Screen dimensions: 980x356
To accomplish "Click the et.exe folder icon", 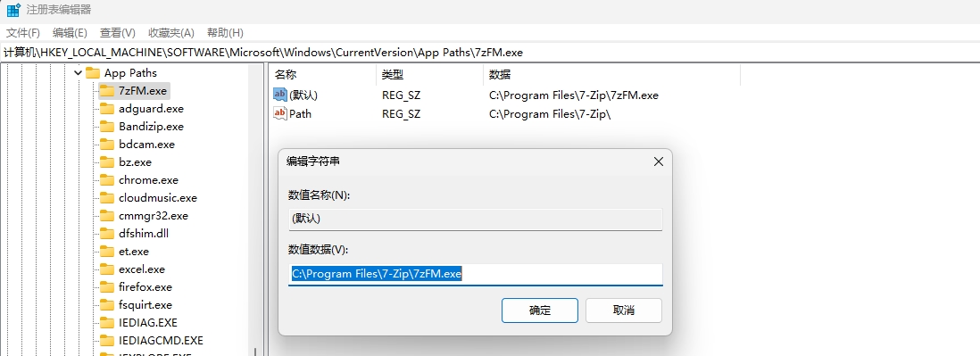I will point(107,252).
